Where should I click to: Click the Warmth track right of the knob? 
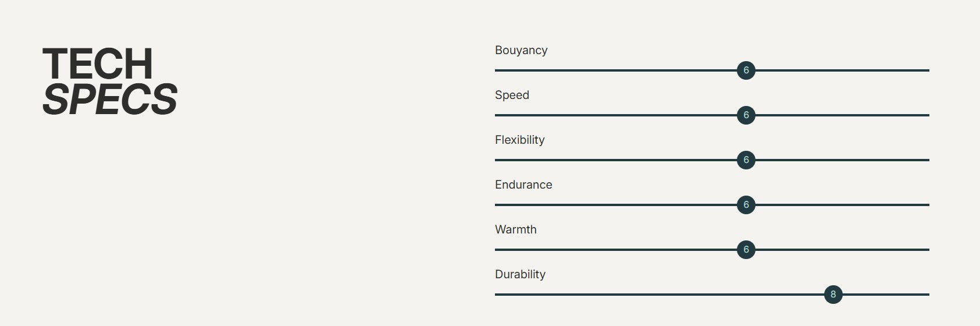(x=843, y=250)
